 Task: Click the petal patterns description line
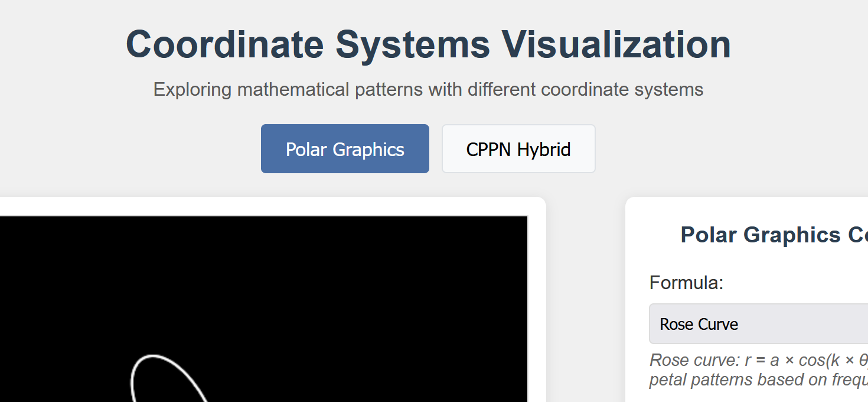pos(756,380)
